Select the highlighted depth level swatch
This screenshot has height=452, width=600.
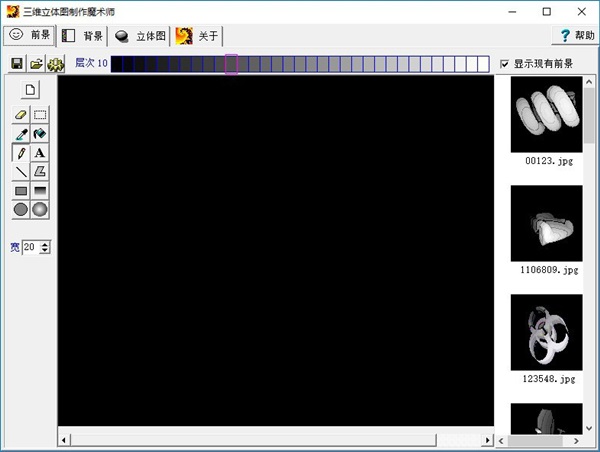tap(231, 64)
